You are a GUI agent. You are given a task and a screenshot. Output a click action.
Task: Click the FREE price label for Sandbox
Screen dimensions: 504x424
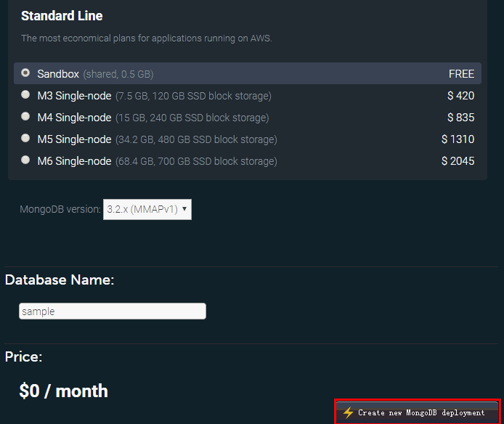461,74
